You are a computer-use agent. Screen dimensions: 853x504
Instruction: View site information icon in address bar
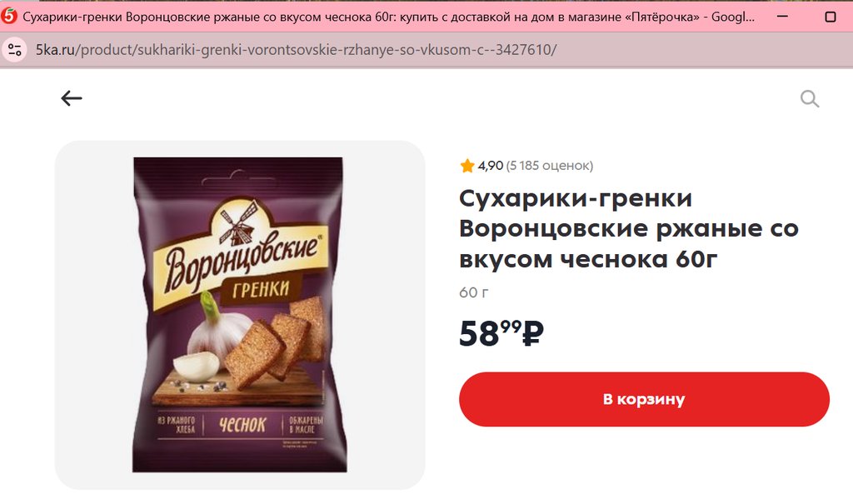(x=15, y=50)
